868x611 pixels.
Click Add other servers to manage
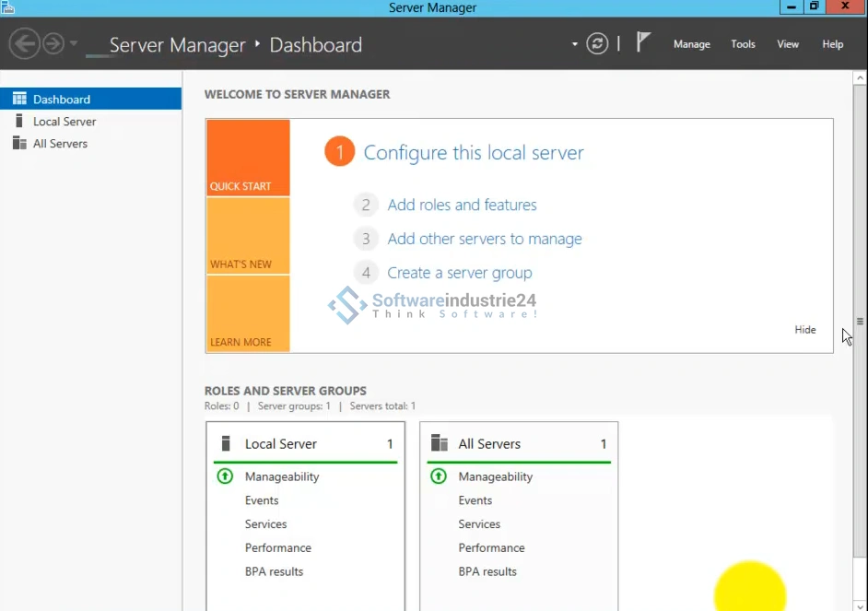pos(485,239)
